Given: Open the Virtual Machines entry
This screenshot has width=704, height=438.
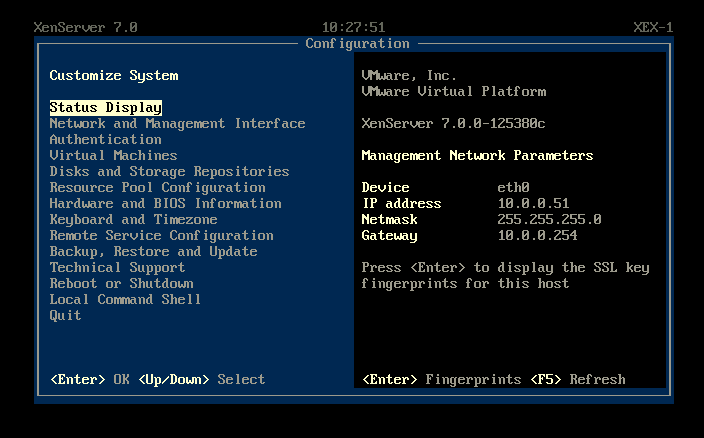Looking at the screenshot, I should [x=114, y=155].
